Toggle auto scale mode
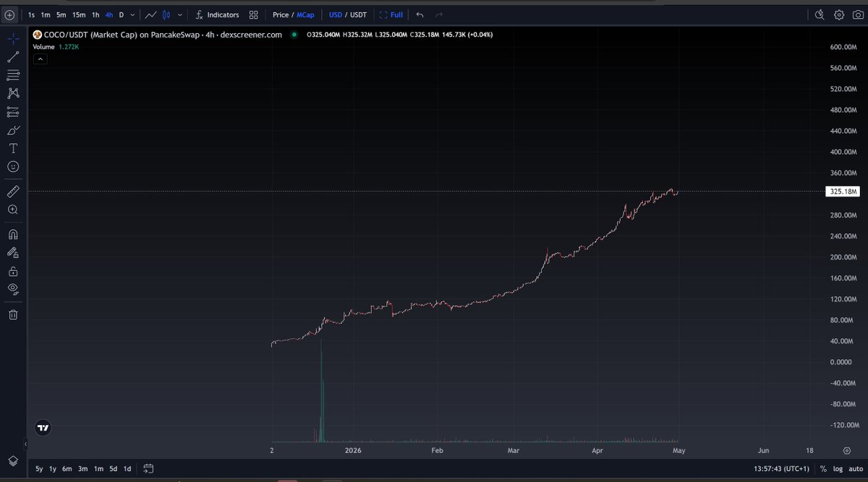The image size is (868, 482). click(856, 469)
